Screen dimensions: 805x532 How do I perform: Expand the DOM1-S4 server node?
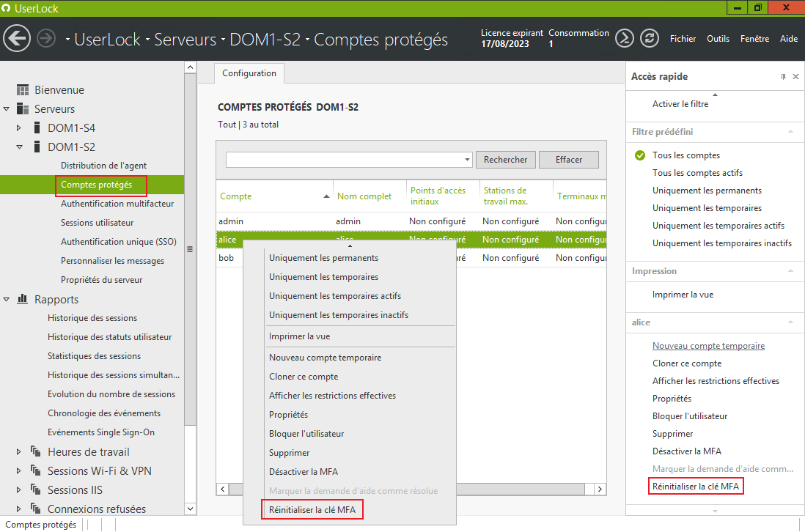click(x=19, y=128)
